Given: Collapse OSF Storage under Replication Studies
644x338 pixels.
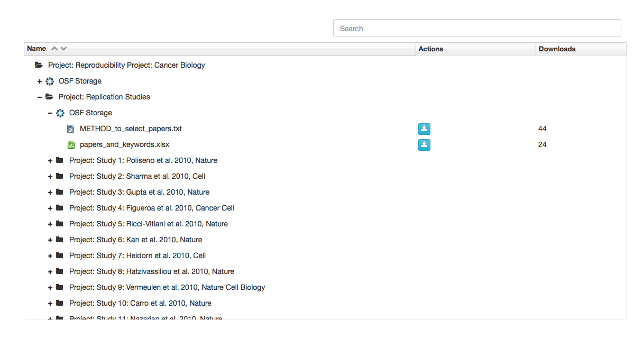Looking at the screenshot, I should click(x=50, y=113).
